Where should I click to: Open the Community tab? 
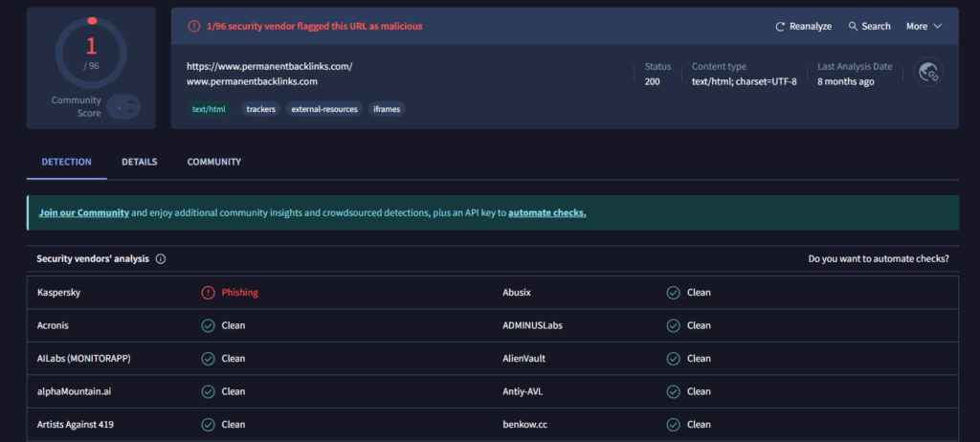(213, 163)
